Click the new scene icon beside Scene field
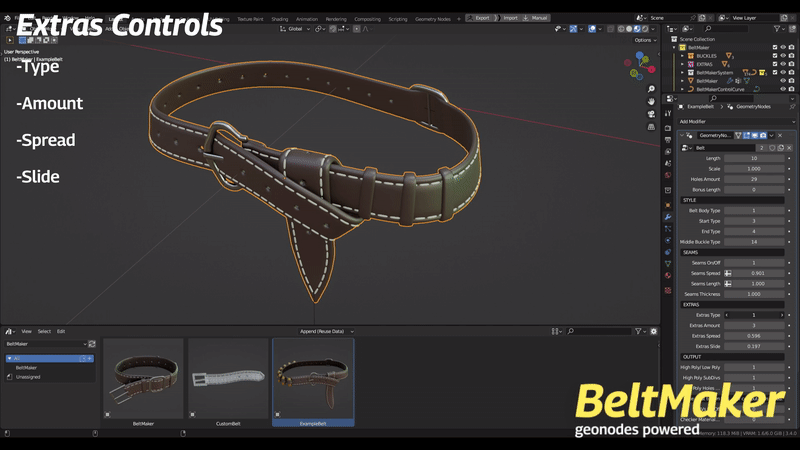The height and width of the screenshot is (450, 800). (702, 18)
